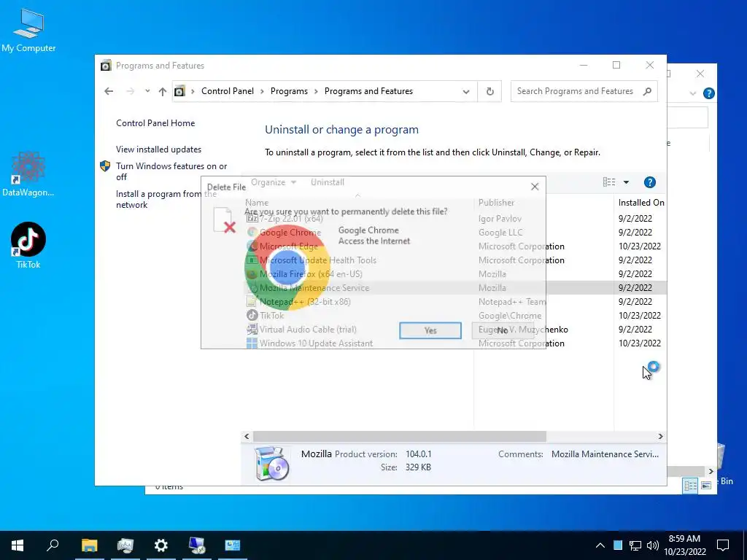This screenshot has height=560, width=747.
Task: Confirm deletion with Yes button
Action: click(x=430, y=330)
